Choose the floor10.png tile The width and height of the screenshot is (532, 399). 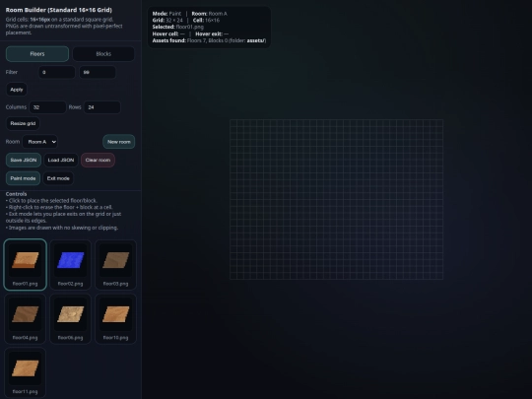[115, 318]
